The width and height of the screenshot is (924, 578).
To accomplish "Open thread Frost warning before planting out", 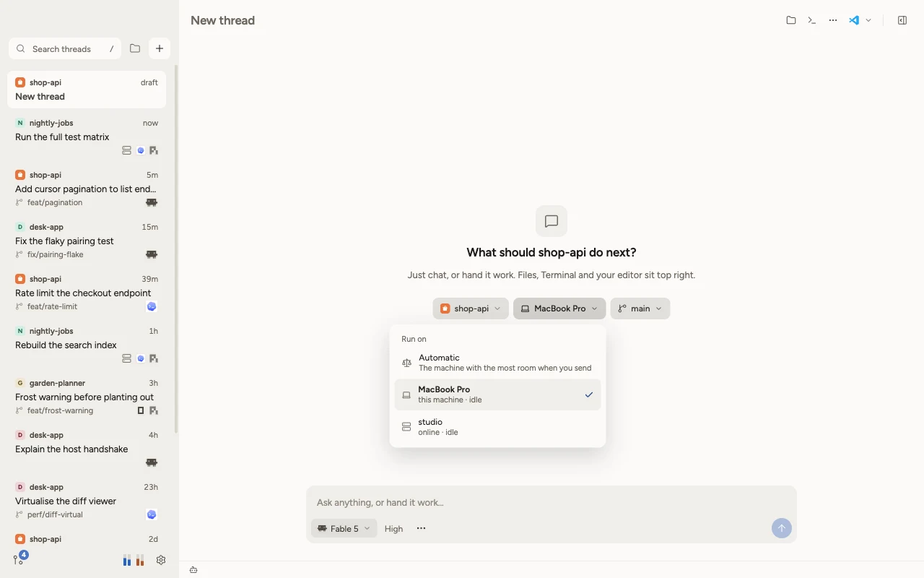I will 87,397.
